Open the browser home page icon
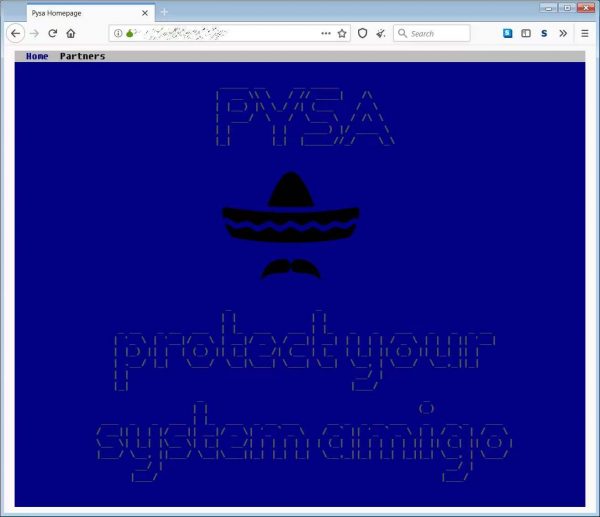 [x=71, y=33]
